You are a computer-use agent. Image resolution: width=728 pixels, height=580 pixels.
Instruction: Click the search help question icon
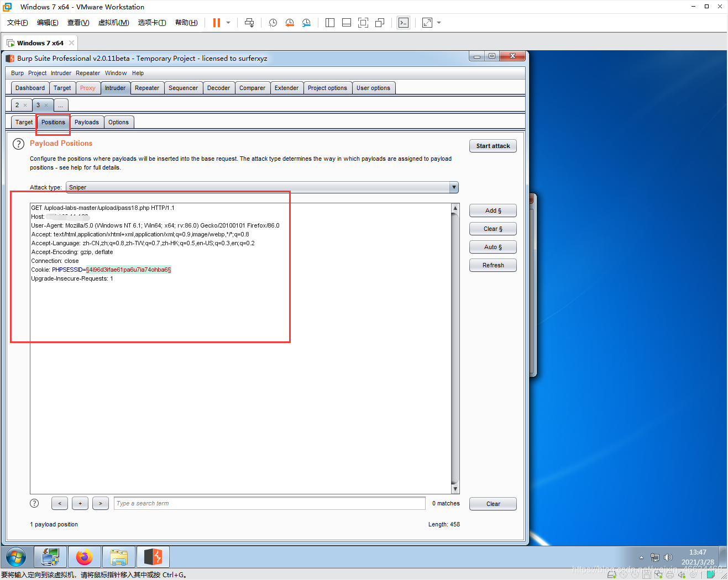tap(34, 503)
